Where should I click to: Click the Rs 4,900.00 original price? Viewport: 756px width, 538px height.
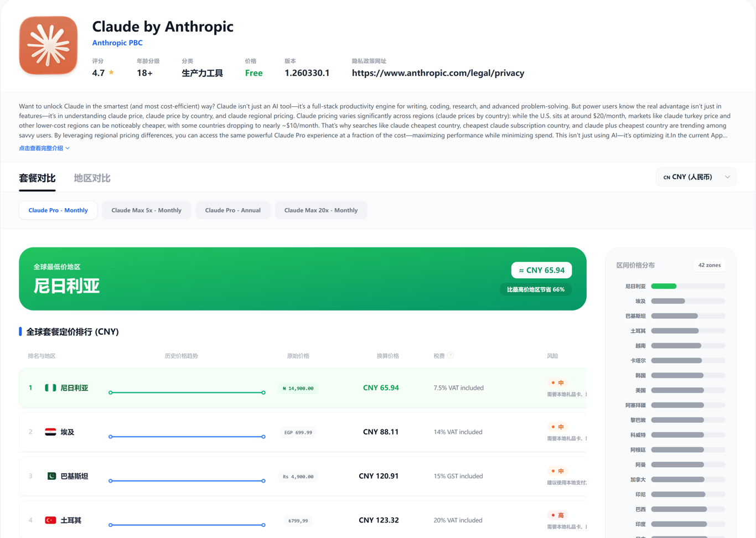298,477
